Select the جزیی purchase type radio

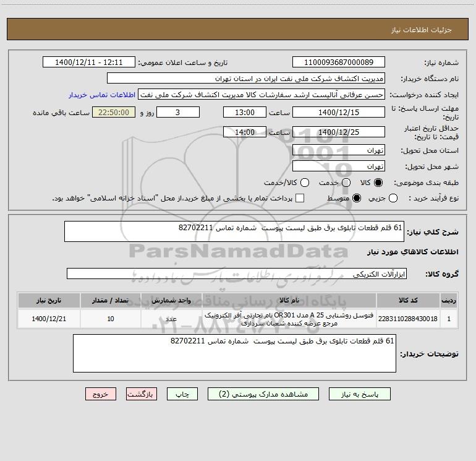pyautogui.click(x=393, y=198)
